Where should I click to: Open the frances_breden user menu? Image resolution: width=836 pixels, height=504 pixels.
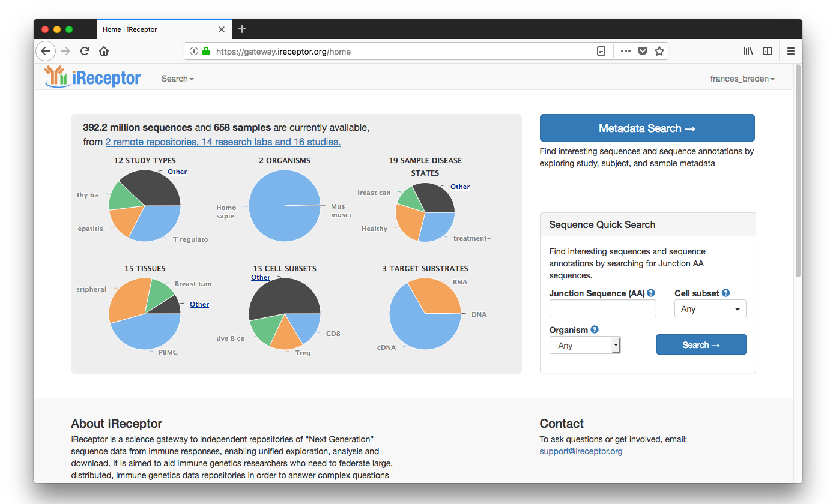742,79
